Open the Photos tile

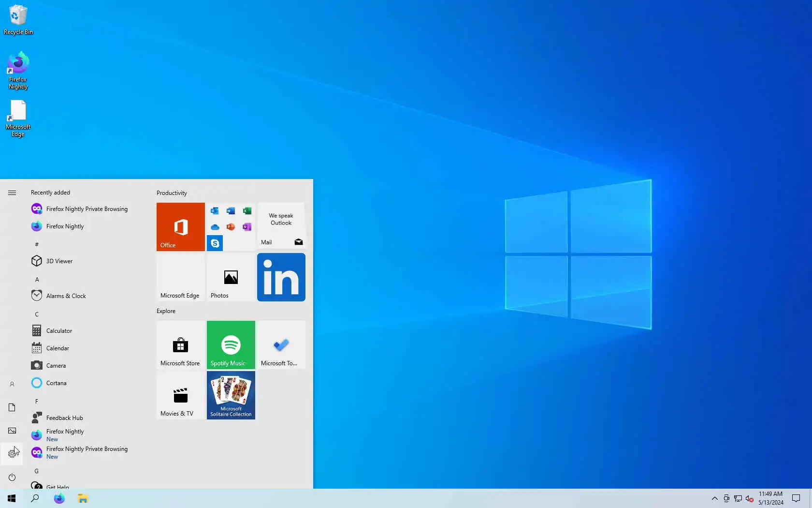[231, 277]
